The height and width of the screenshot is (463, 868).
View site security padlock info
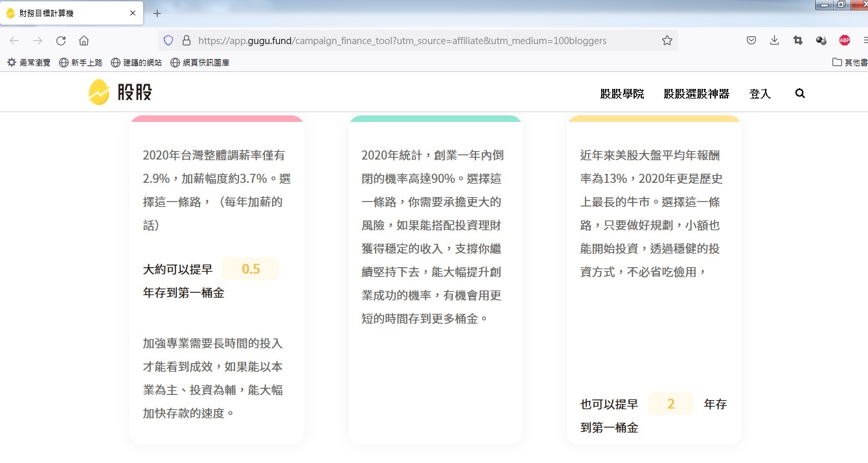(187, 40)
